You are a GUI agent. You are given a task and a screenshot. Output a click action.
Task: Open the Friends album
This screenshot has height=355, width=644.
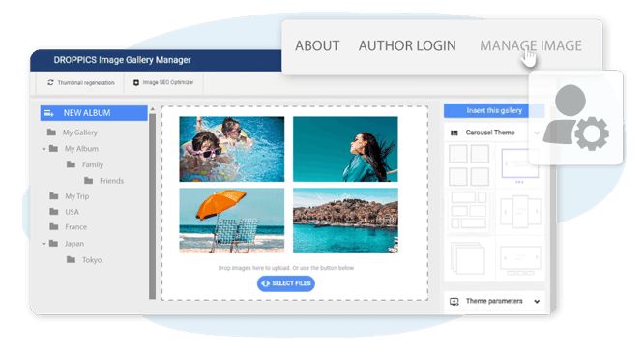pyautogui.click(x=111, y=181)
